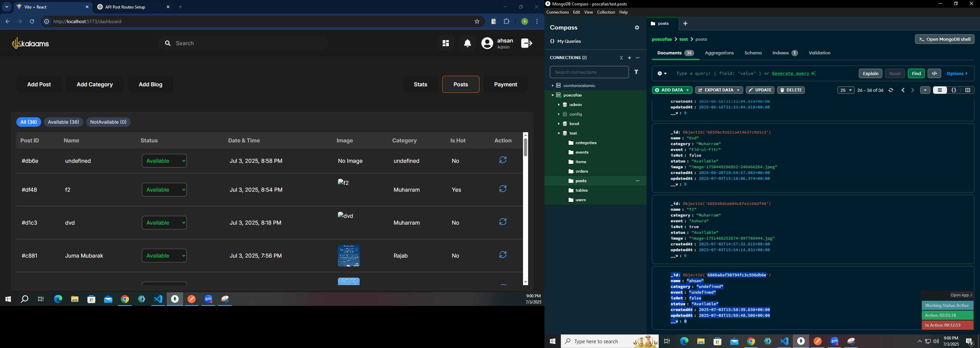Select the All (36) filter pill

(x=29, y=122)
